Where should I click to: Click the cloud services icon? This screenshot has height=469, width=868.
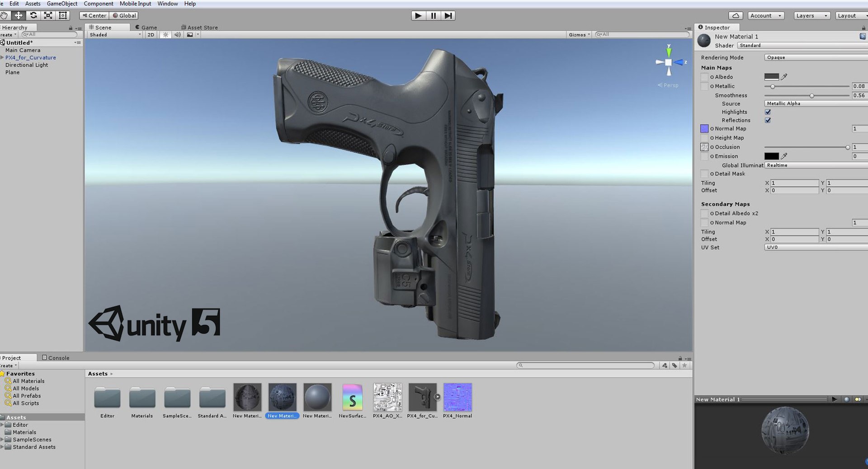click(736, 15)
